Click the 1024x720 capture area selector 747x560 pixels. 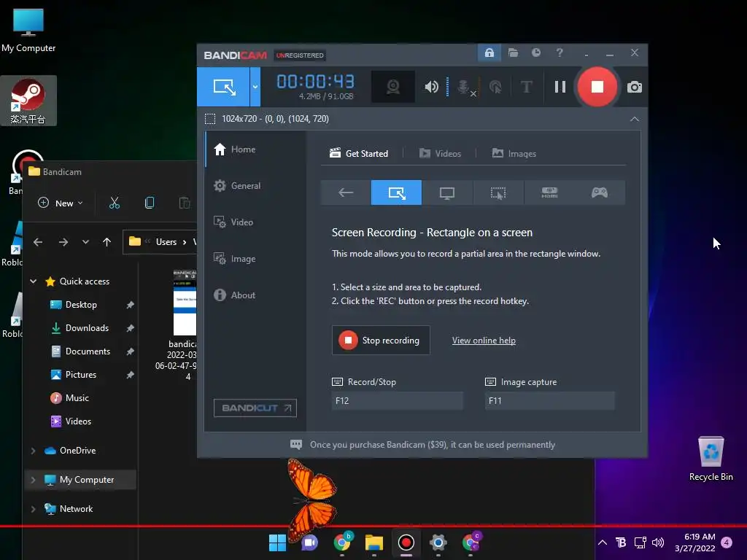pyautogui.click(x=267, y=119)
